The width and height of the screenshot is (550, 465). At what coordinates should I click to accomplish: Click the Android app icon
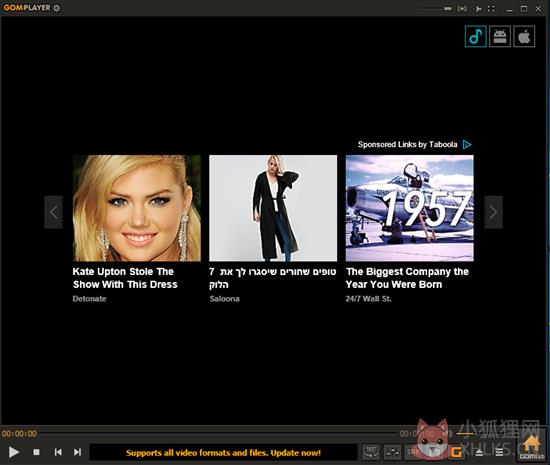[500, 36]
